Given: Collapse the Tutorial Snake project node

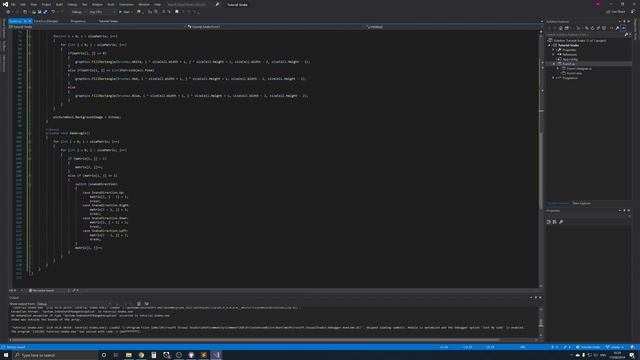Looking at the screenshot, I should point(550,45).
